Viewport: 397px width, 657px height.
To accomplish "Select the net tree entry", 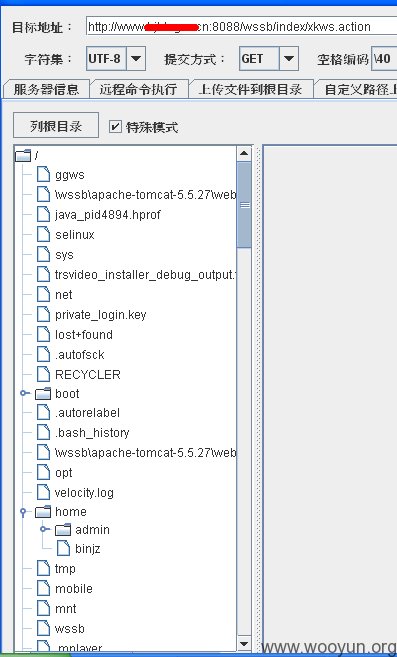I will pos(64,295).
